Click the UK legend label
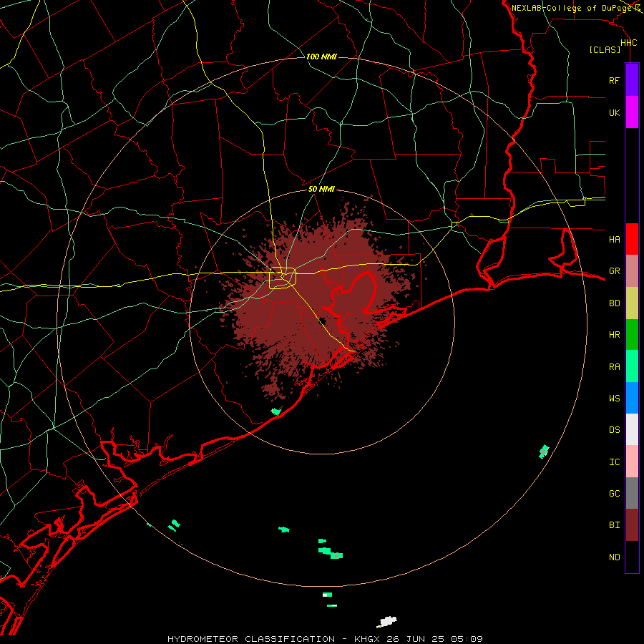This screenshot has width=644, height=644. tap(614, 112)
